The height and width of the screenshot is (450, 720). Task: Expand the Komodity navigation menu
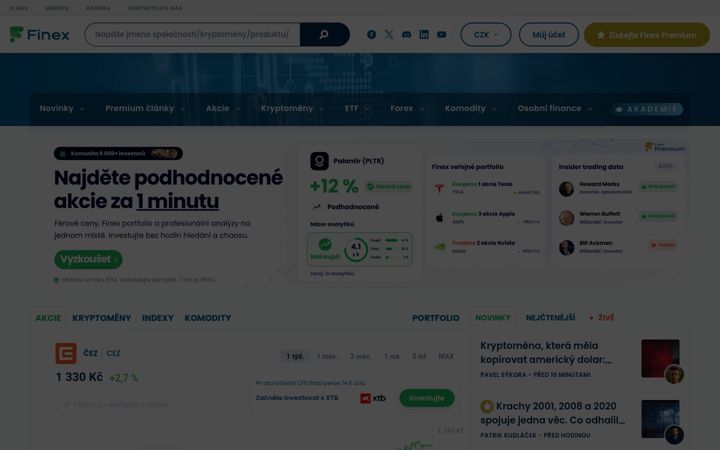pos(471,109)
